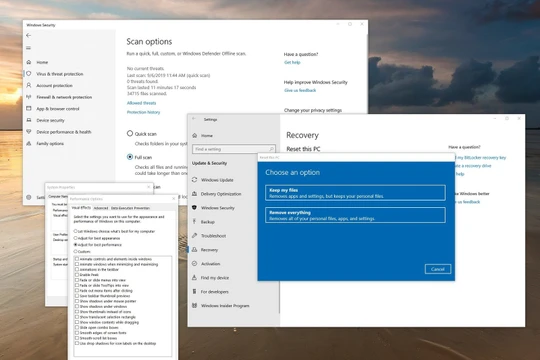The width and height of the screenshot is (540, 360).
Task: Select Recovery icon in Settings sidebar
Action: (195, 249)
